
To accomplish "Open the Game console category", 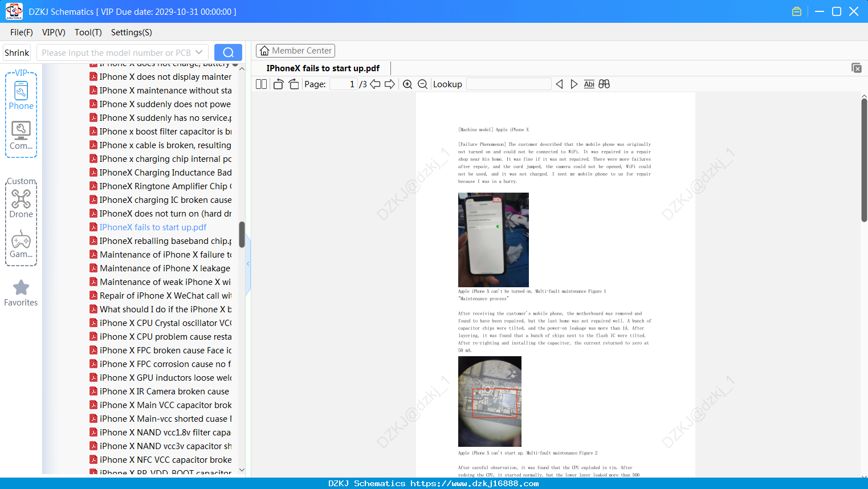I will 21,244.
